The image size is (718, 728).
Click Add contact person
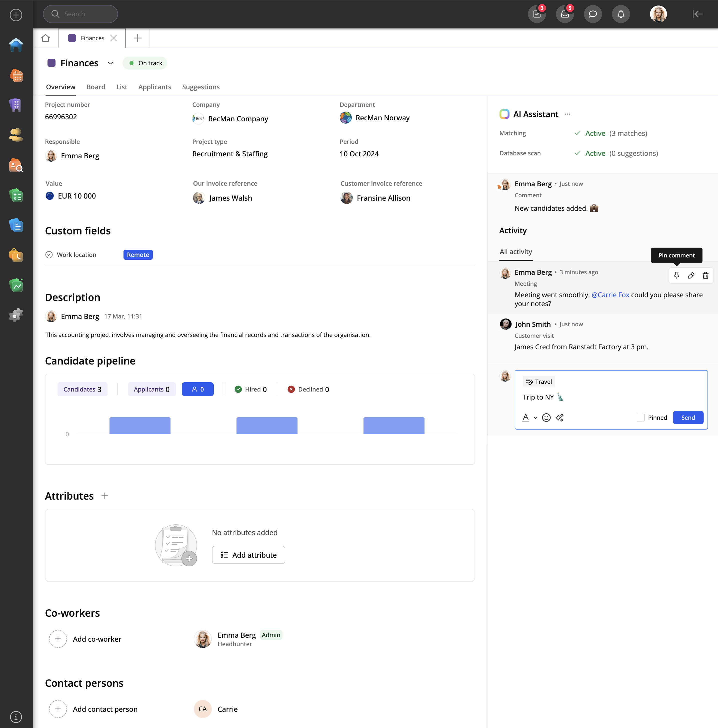pos(93,709)
